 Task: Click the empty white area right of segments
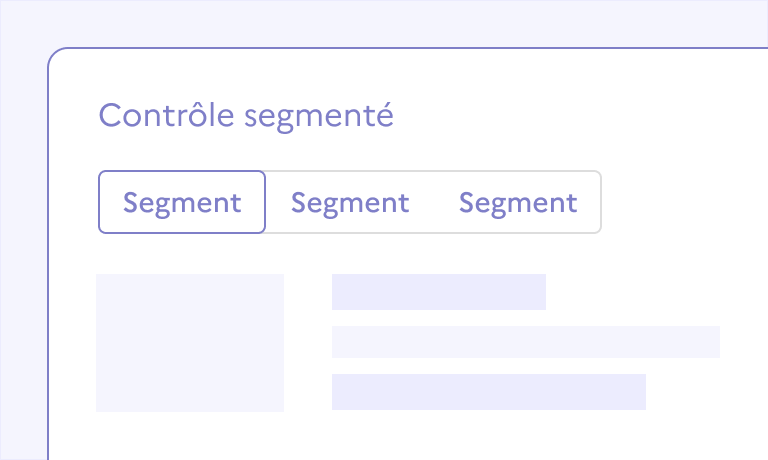[680, 203]
